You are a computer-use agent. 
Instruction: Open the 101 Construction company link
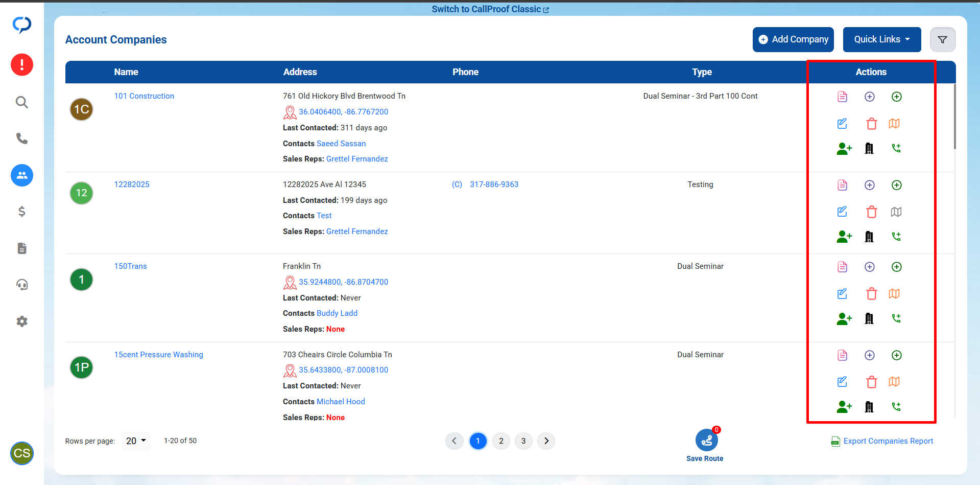(144, 96)
